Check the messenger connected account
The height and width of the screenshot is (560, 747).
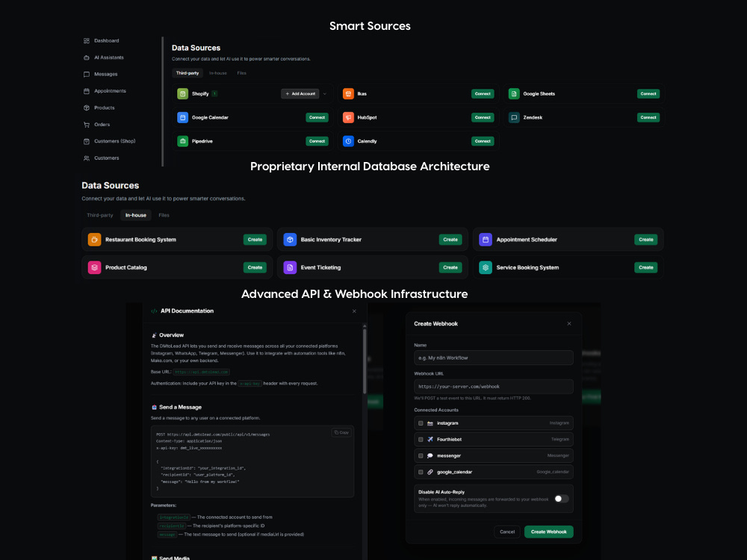(421, 455)
